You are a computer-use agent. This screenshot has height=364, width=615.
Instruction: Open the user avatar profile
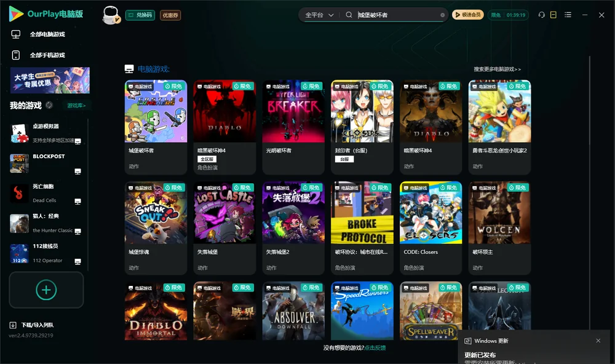pos(111,15)
